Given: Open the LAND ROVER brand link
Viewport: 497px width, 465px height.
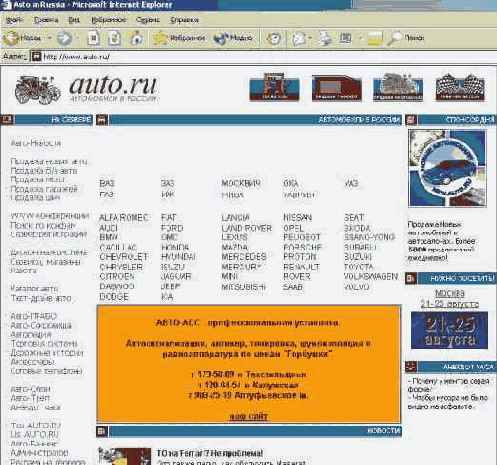Looking at the screenshot, I should [x=247, y=228].
